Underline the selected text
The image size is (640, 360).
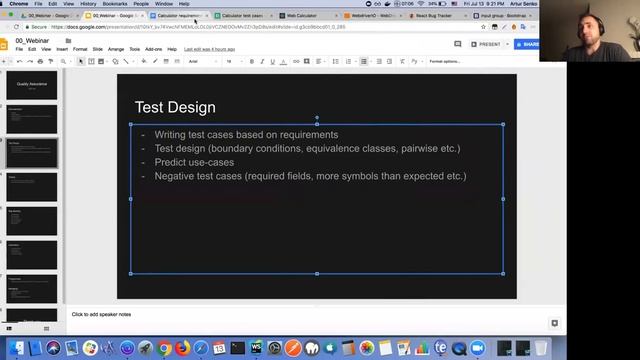[x=272, y=61]
